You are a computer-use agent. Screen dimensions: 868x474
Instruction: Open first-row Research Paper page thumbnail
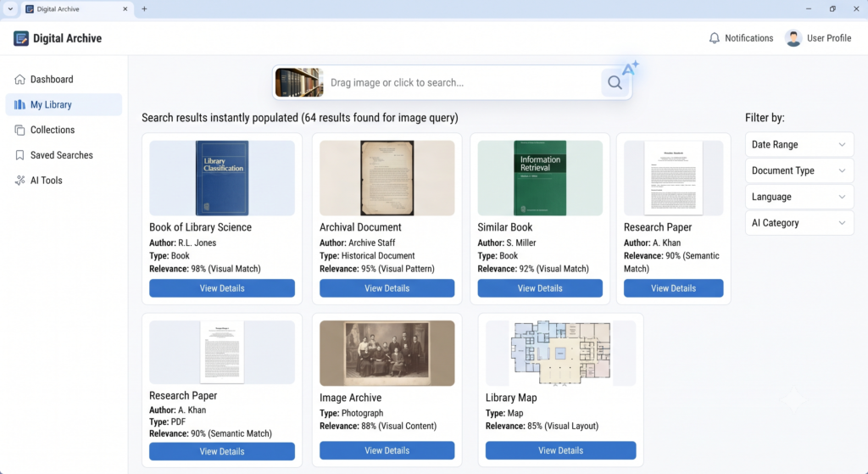[x=673, y=178]
